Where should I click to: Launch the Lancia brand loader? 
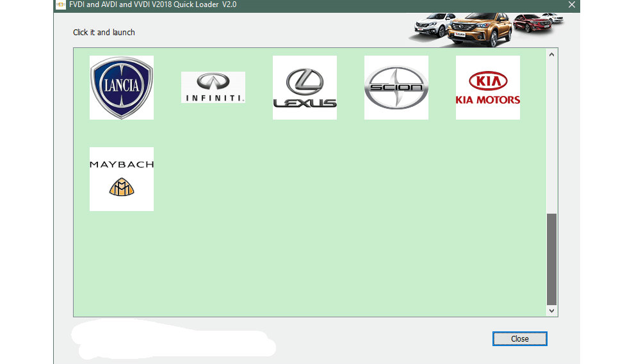click(121, 88)
